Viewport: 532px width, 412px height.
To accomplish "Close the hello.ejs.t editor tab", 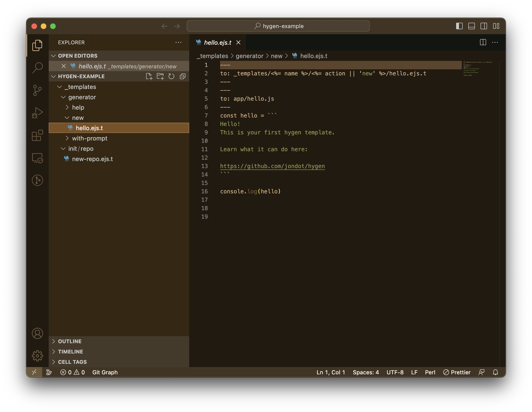I will [238, 43].
